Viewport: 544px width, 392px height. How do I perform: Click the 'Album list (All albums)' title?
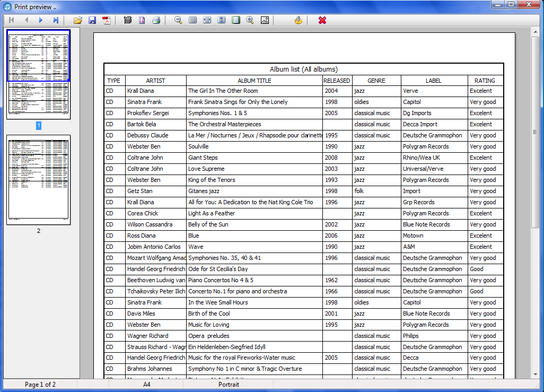pos(303,69)
